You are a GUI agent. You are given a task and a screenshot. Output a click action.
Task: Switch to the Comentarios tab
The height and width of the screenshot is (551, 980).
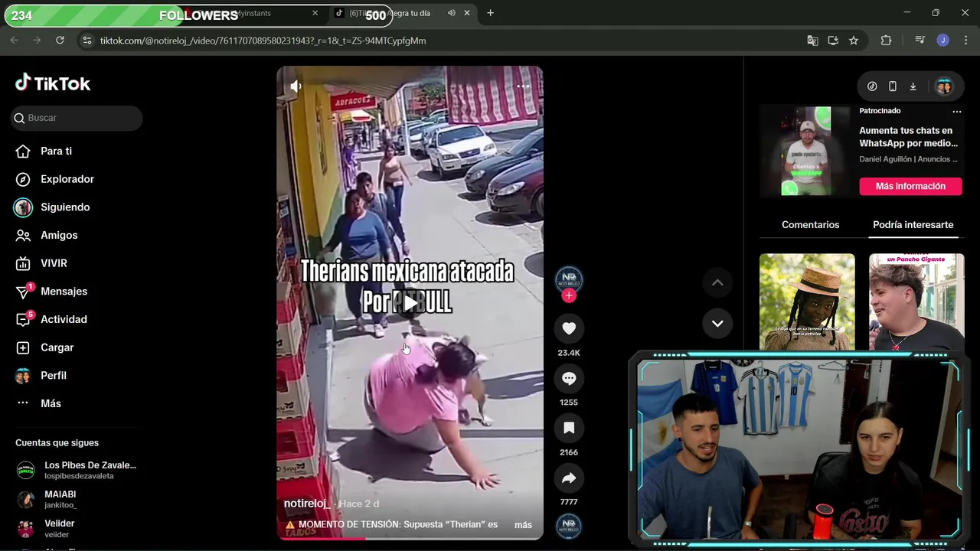click(811, 225)
